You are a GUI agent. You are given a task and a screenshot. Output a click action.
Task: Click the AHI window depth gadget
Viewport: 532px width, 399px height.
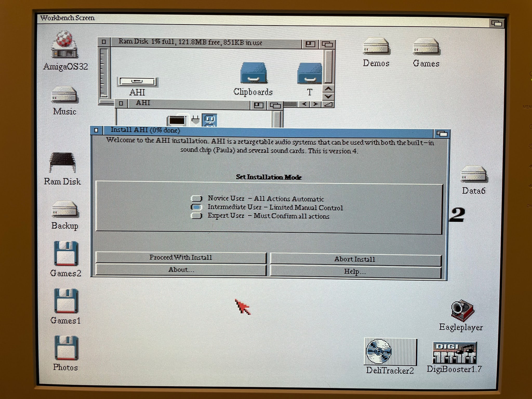(x=275, y=105)
